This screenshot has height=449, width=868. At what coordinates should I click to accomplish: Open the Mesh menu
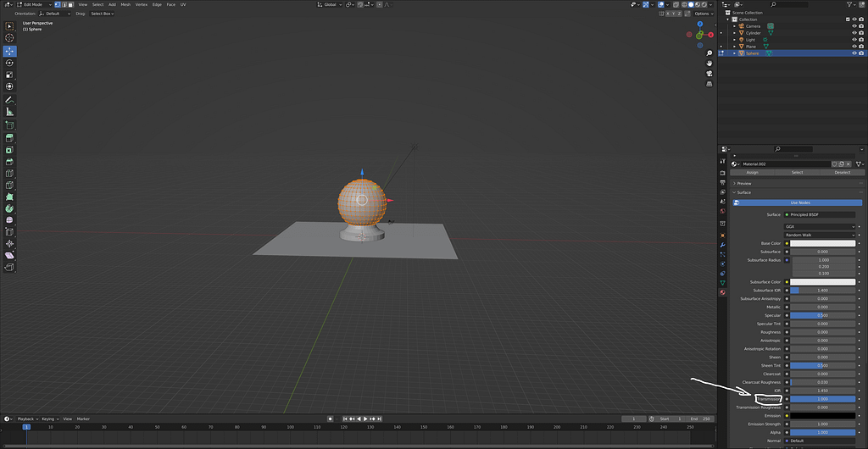(x=125, y=4)
